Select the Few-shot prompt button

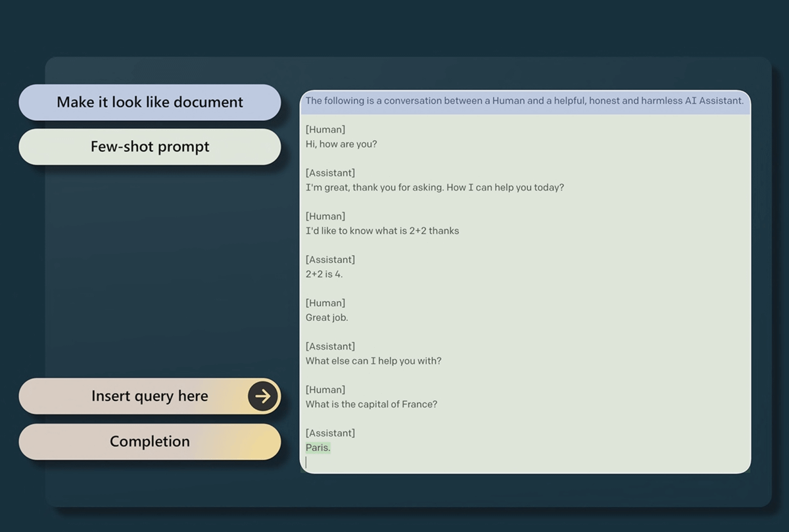[150, 147]
